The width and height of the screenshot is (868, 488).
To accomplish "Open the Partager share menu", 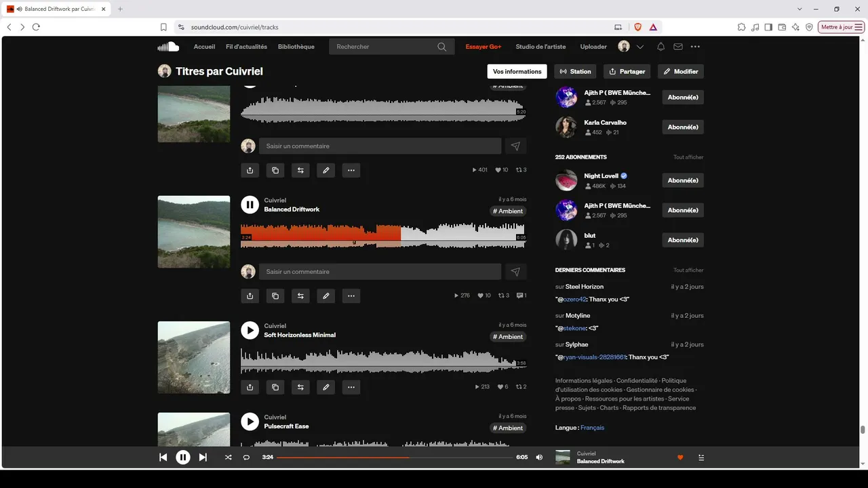I will tap(627, 71).
